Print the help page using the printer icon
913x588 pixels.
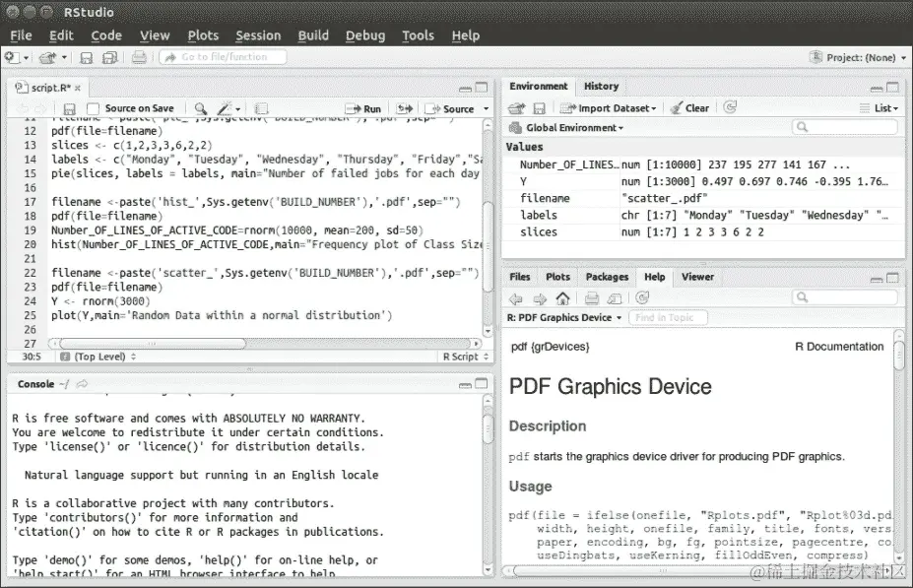click(x=592, y=297)
